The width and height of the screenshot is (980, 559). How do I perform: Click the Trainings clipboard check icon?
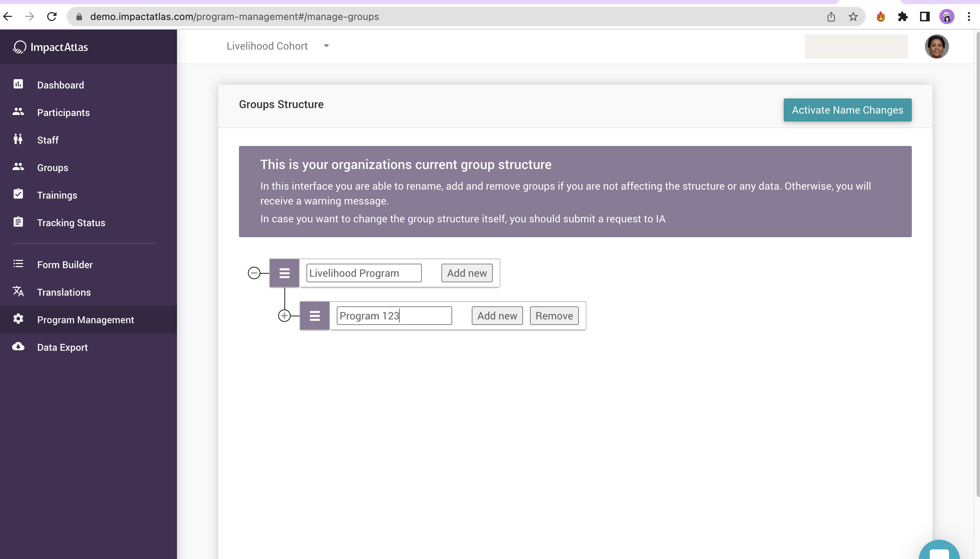click(18, 194)
